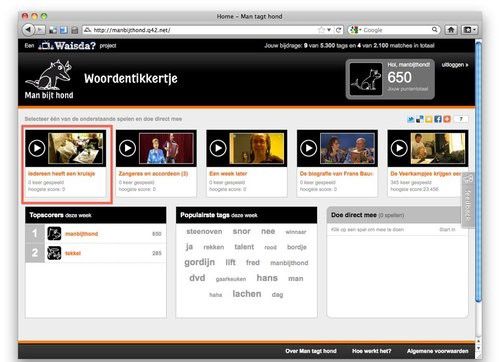Select the tag manbijthond in tag cloud
Screen dimensions: 500x362
(x=289, y=263)
